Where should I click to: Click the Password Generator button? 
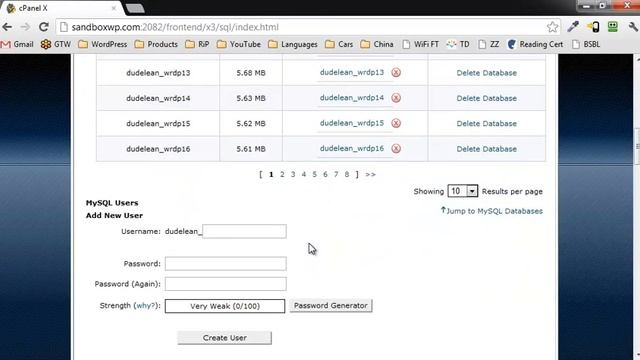(x=331, y=305)
